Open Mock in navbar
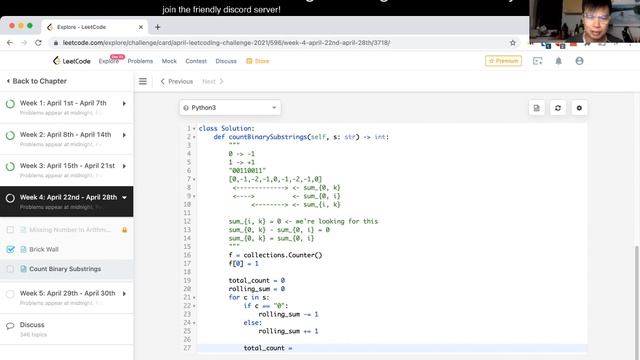 (169, 61)
